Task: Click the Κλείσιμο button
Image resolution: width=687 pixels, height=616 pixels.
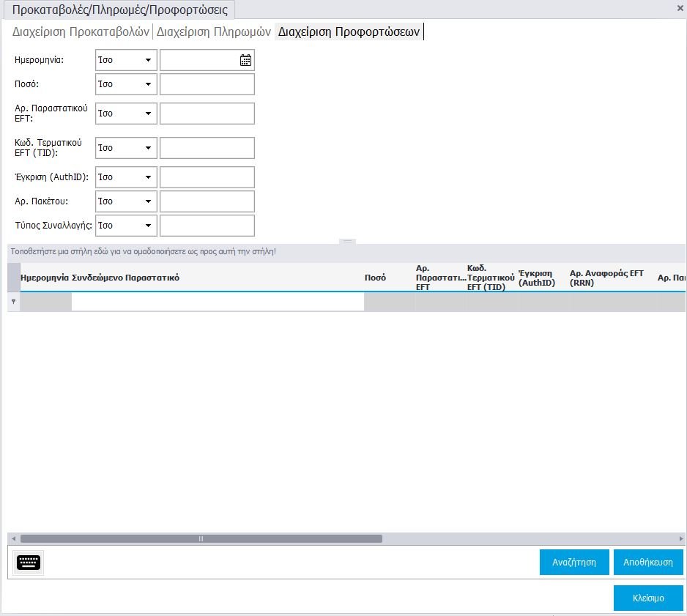Action: tap(648, 598)
